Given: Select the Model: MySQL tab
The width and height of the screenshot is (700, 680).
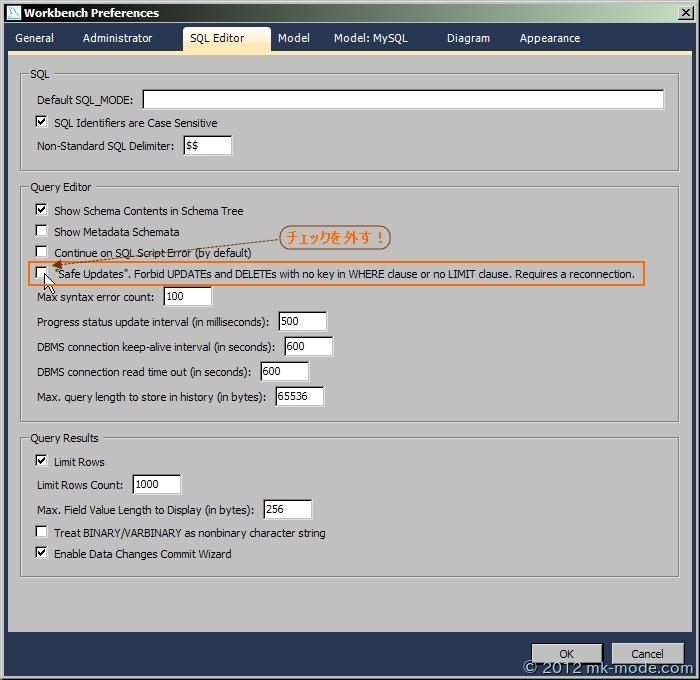Looking at the screenshot, I should pos(372,38).
